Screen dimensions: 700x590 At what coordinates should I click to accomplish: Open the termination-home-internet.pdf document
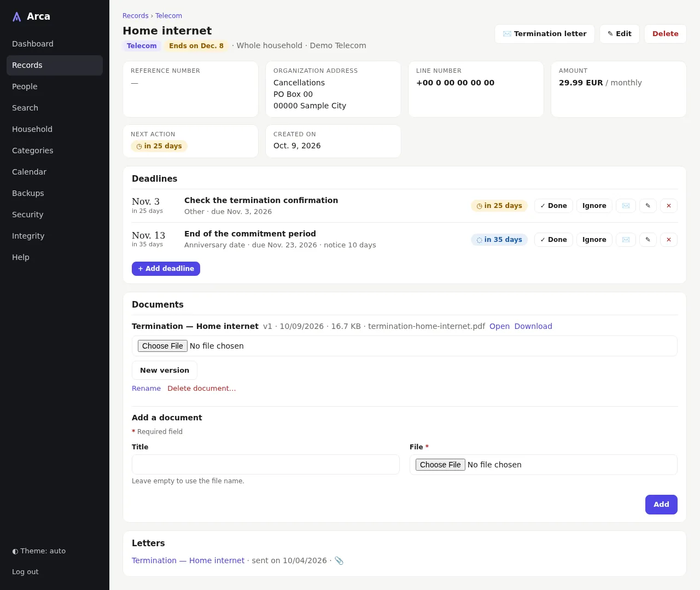pyautogui.click(x=499, y=326)
